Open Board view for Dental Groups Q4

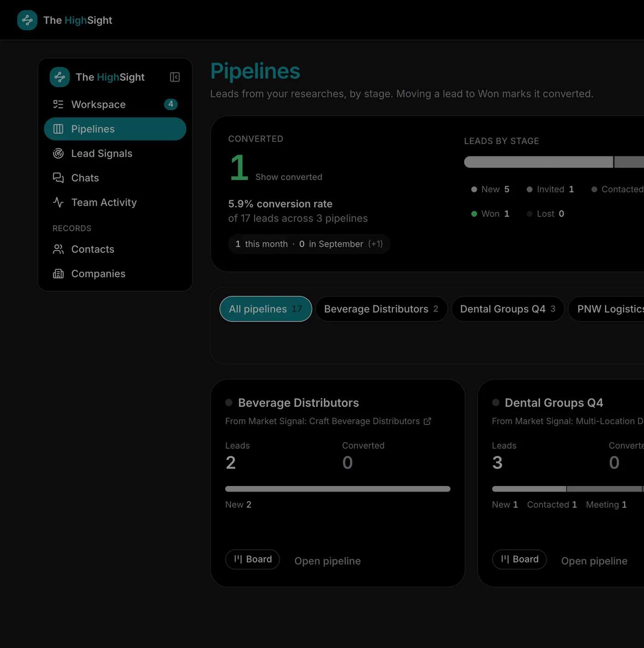519,559
